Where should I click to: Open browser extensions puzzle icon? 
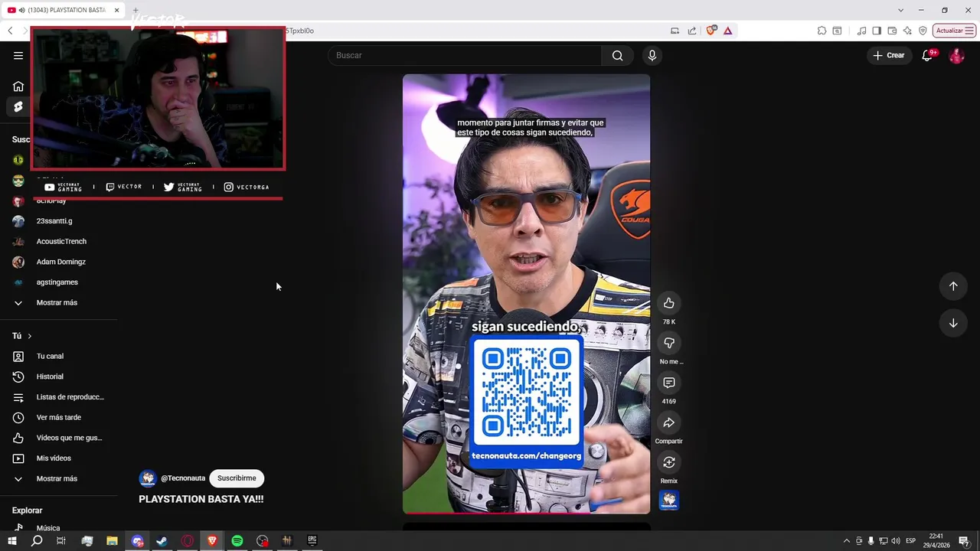click(x=822, y=31)
